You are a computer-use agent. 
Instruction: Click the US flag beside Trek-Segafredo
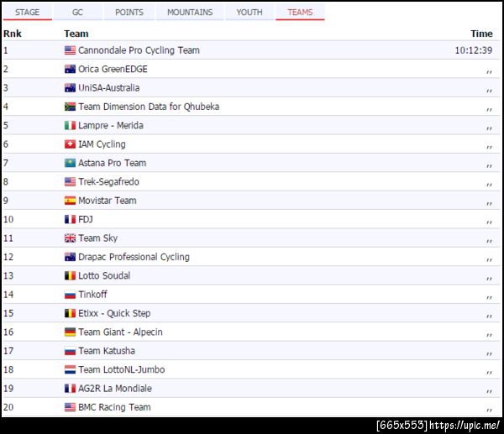(x=70, y=182)
